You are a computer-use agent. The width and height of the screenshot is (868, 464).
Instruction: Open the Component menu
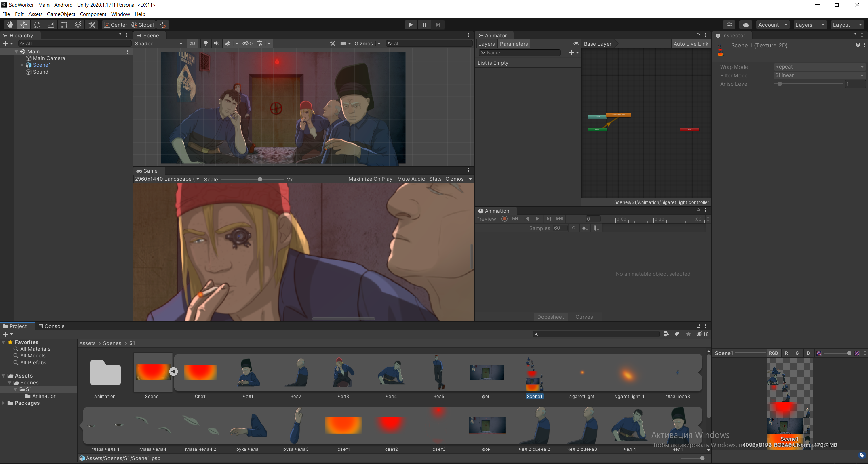93,14
